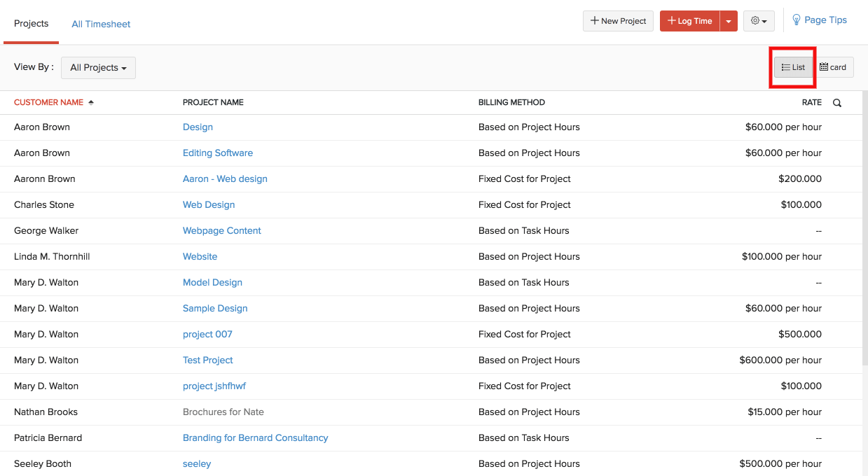Sort by Project Name column header
868x476 pixels.
point(213,102)
